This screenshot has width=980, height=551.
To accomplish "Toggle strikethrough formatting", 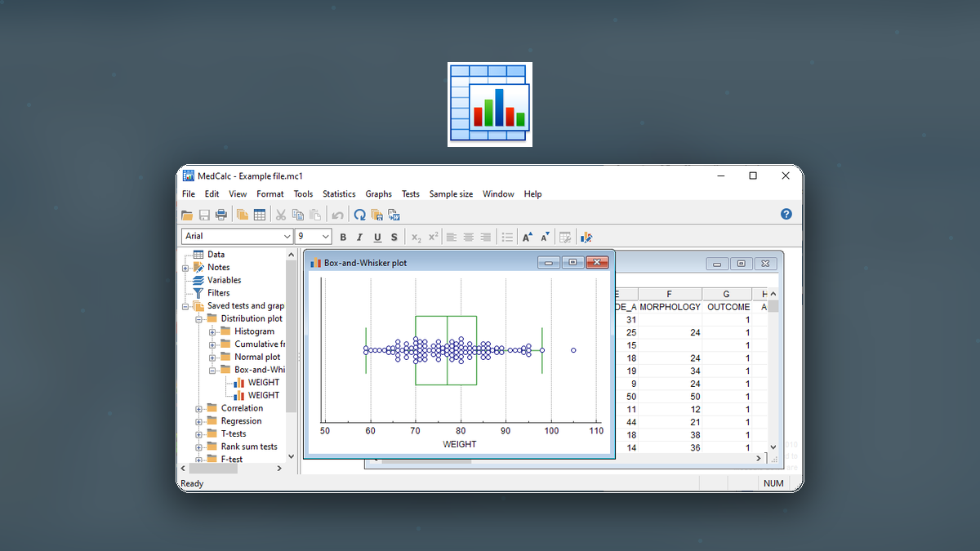I will (394, 237).
